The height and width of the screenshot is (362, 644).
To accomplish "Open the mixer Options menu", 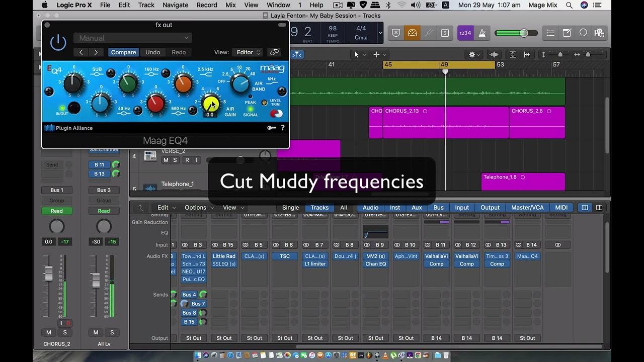I will click(199, 207).
